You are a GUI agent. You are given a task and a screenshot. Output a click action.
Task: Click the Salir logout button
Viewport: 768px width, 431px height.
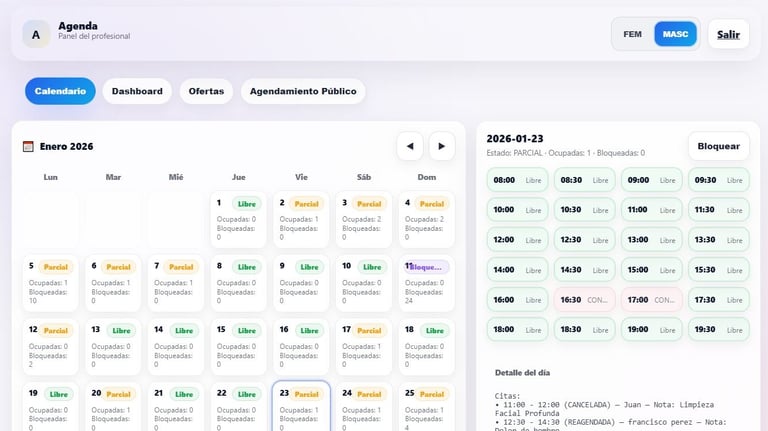[x=728, y=34]
